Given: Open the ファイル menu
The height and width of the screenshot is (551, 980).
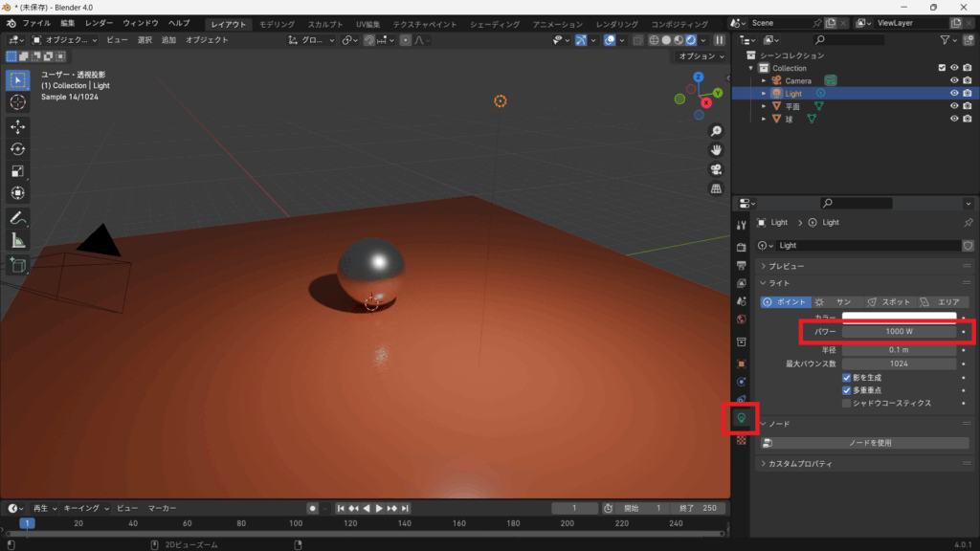Looking at the screenshot, I should (35, 22).
